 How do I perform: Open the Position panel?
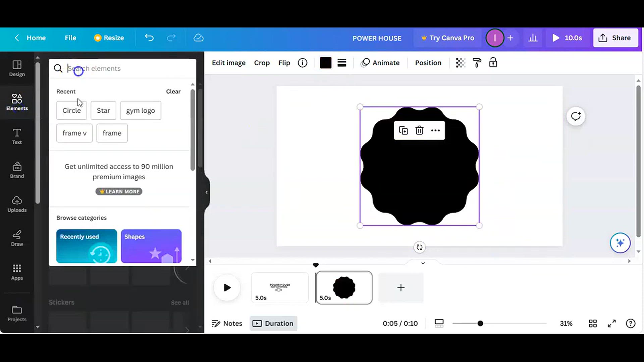click(428, 63)
